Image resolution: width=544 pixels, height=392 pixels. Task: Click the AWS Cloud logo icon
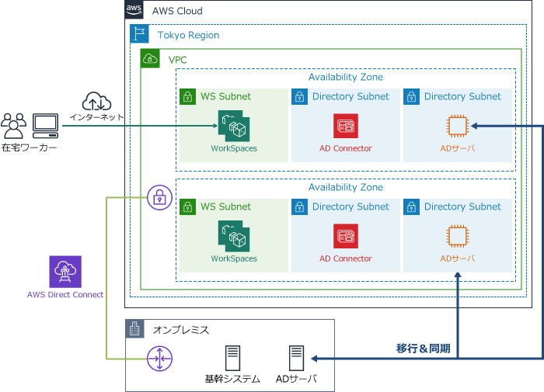tap(134, 10)
